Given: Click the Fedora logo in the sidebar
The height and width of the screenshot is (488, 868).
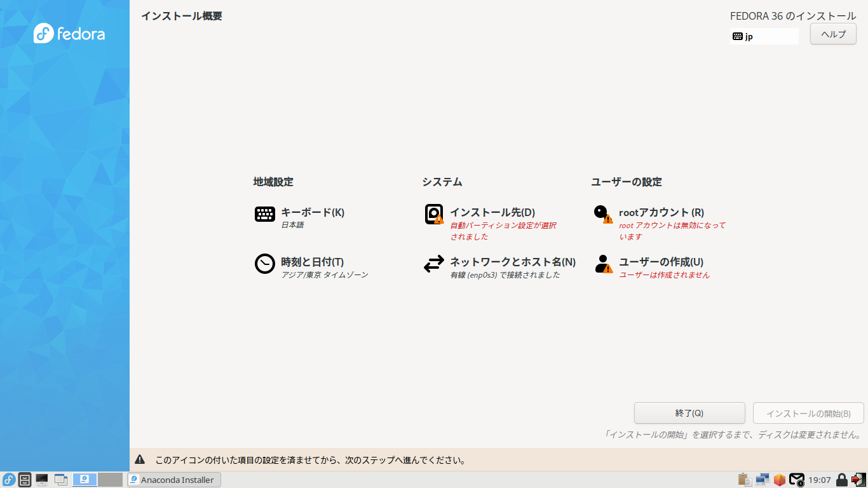Looking at the screenshot, I should coord(69,33).
